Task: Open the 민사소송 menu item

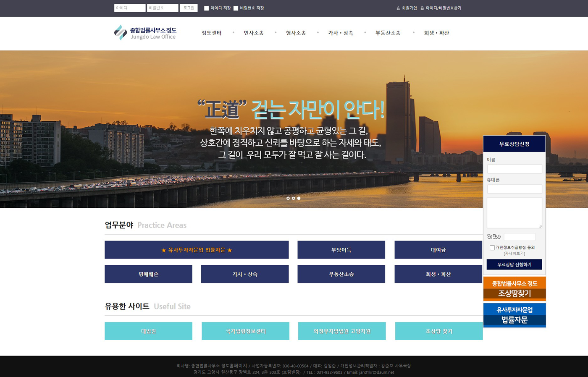Action: [x=254, y=33]
